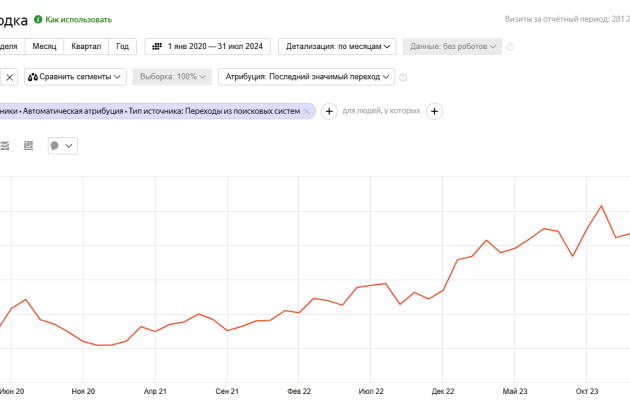Select the 'Месяц' period tab
630x420 pixels.
click(44, 46)
